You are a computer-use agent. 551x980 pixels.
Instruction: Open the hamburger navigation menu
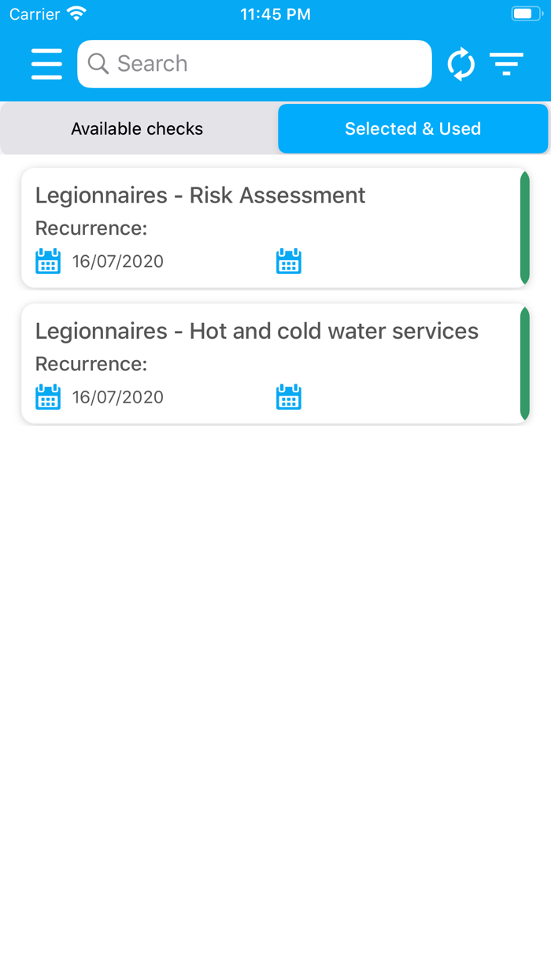46,64
